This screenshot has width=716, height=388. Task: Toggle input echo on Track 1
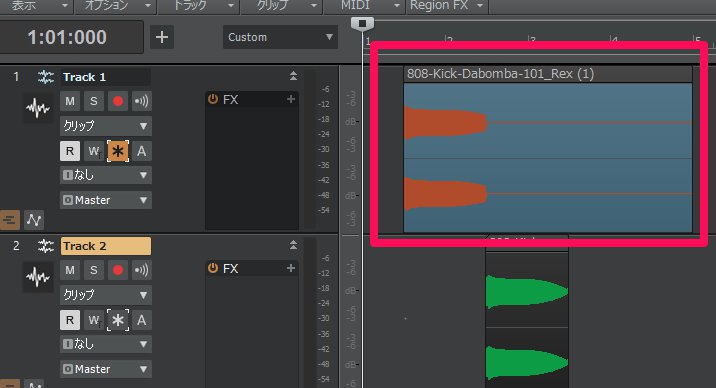142,101
